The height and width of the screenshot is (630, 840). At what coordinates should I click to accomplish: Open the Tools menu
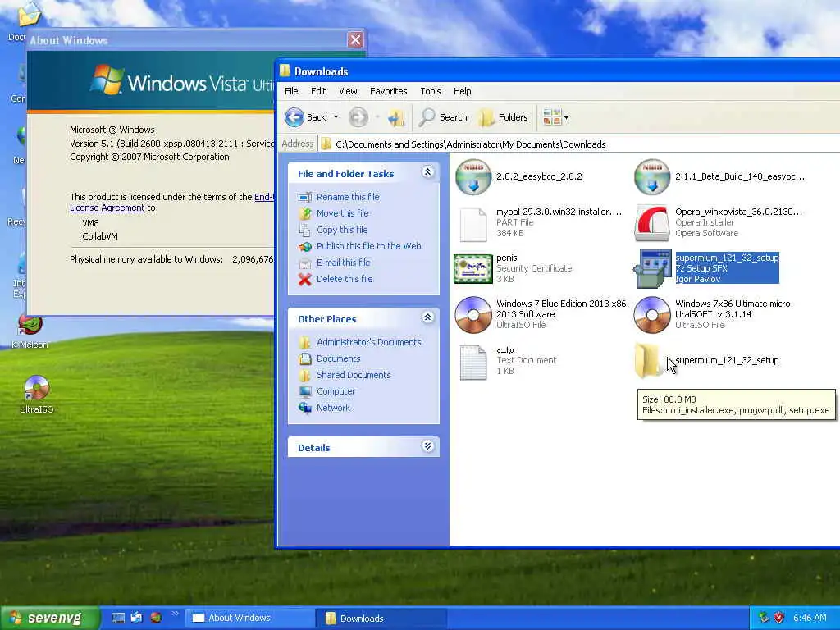pyautogui.click(x=430, y=91)
